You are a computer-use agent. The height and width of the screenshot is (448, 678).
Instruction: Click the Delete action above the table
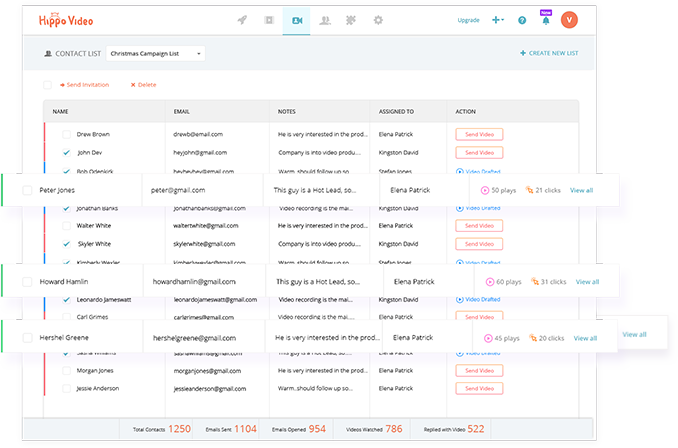coord(144,85)
